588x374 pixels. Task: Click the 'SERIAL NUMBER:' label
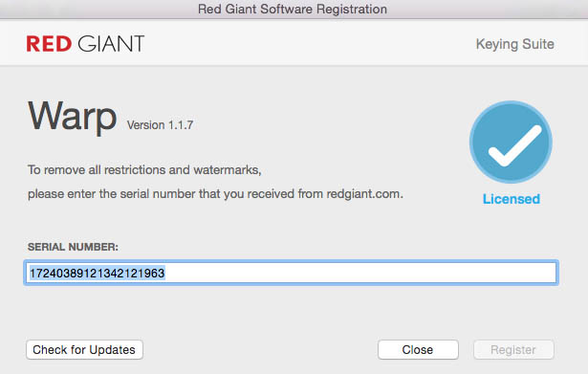coord(73,247)
